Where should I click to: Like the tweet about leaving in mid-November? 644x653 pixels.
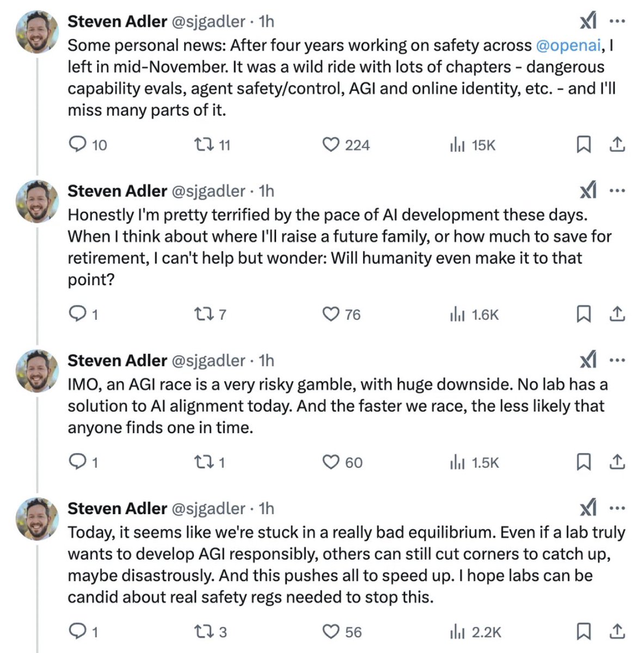pos(330,144)
